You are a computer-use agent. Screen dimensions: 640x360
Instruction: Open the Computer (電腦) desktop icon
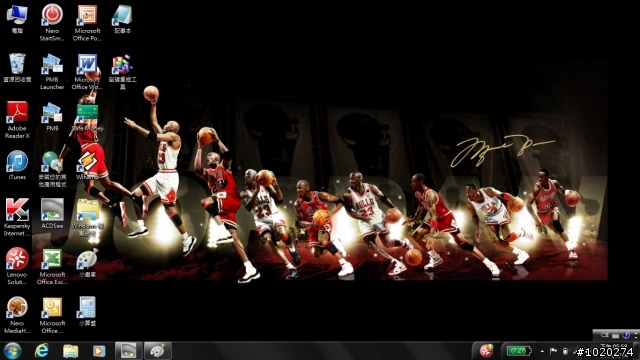17,19
